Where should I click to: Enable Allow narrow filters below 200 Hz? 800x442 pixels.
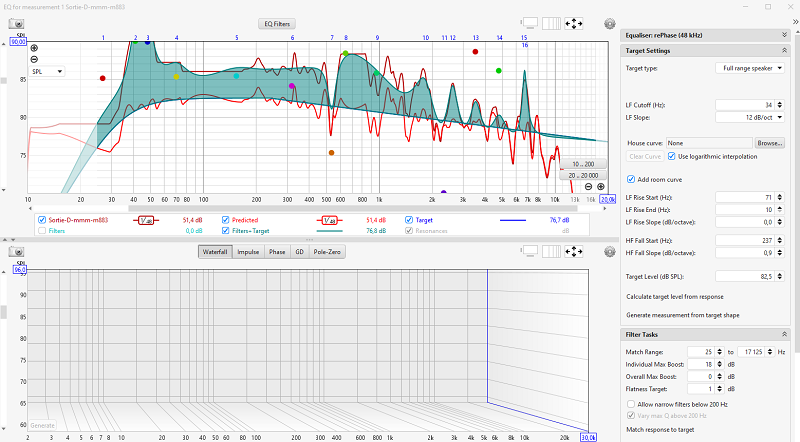point(631,404)
